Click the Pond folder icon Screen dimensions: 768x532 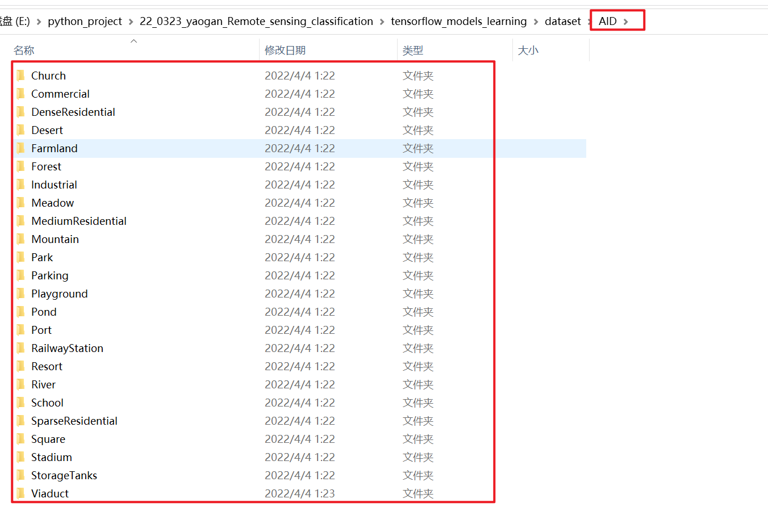click(20, 312)
